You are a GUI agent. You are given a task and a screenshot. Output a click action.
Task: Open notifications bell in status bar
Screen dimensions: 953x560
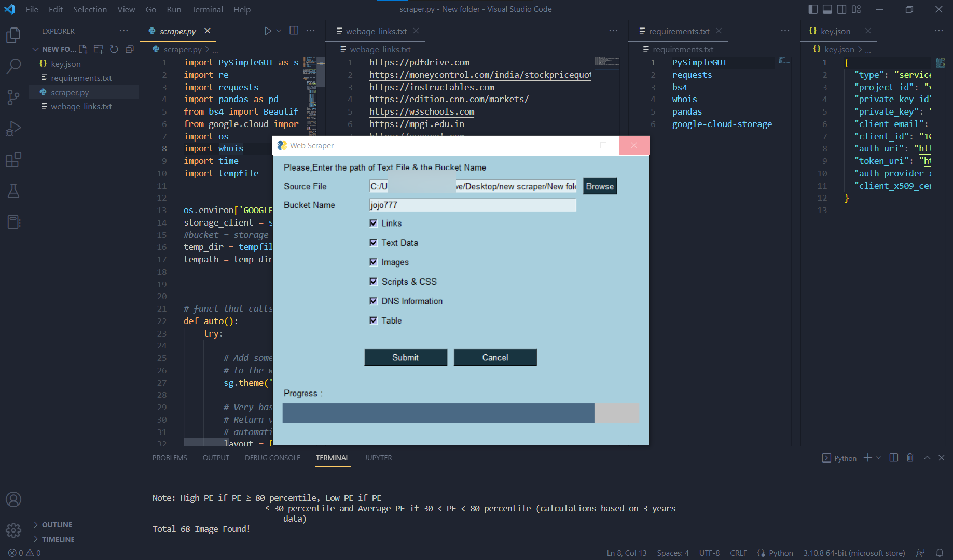(x=940, y=553)
